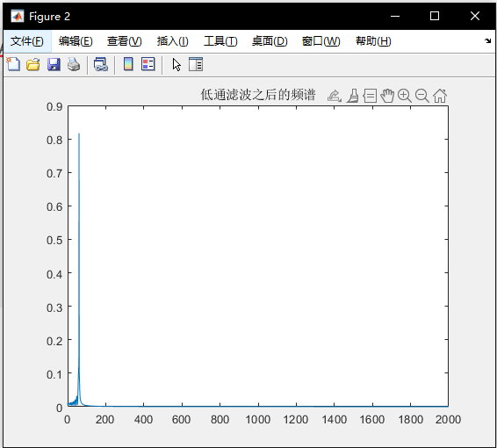Open the 查看(V) menu
Screen dimensions: 497x448
(x=125, y=41)
